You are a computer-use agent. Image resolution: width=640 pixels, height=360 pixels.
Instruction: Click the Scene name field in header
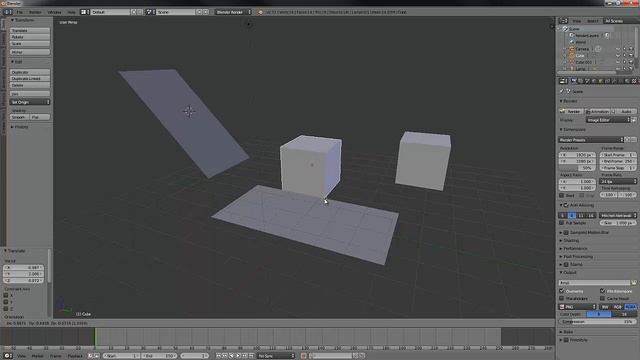click(176, 12)
